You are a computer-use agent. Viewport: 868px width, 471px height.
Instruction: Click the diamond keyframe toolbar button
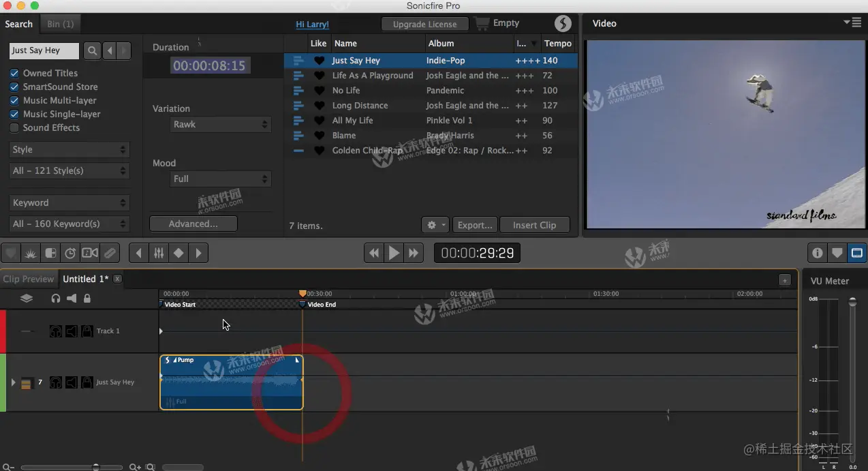click(x=179, y=253)
